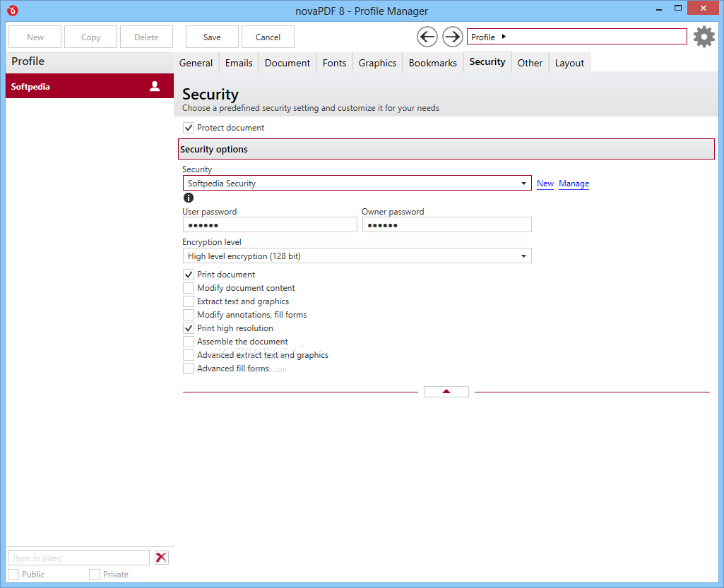The width and height of the screenshot is (724, 588).
Task: Minimize the Profile Manager window
Action: [x=659, y=8]
